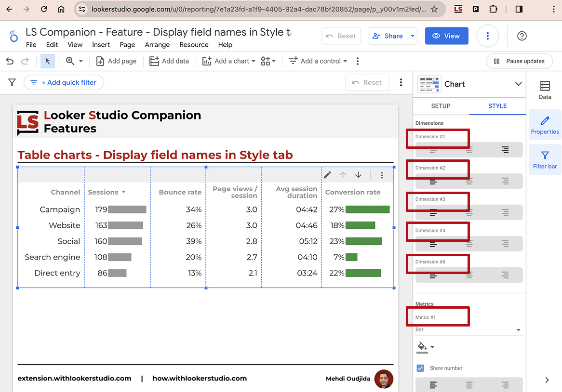562x392 pixels.
Task: Redo action in toolbar
Action: [25, 61]
